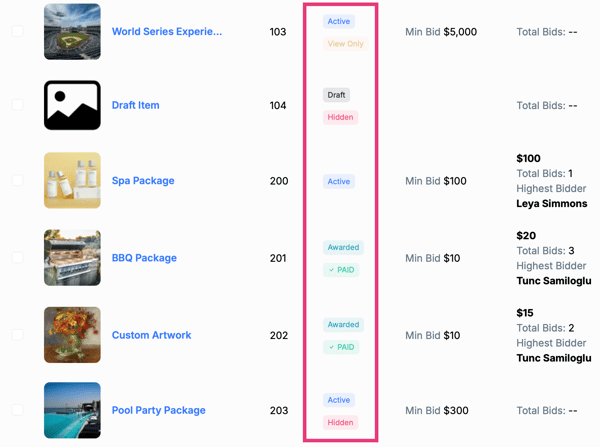Click the View Only badge
Image resolution: width=600 pixels, height=447 pixels.
click(x=345, y=44)
